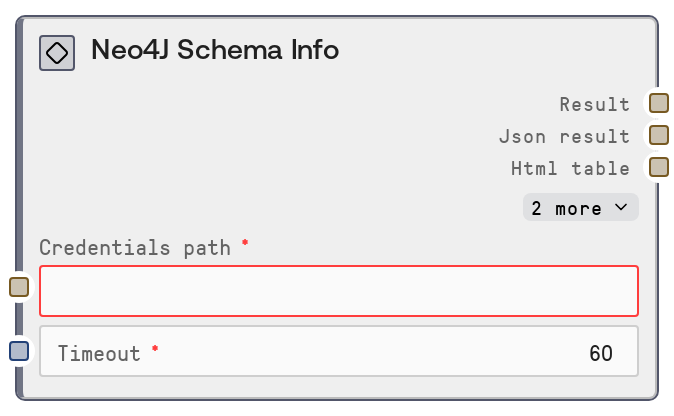Click the Timeout input port connector
The width and height of the screenshot is (674, 416).
tap(19, 351)
